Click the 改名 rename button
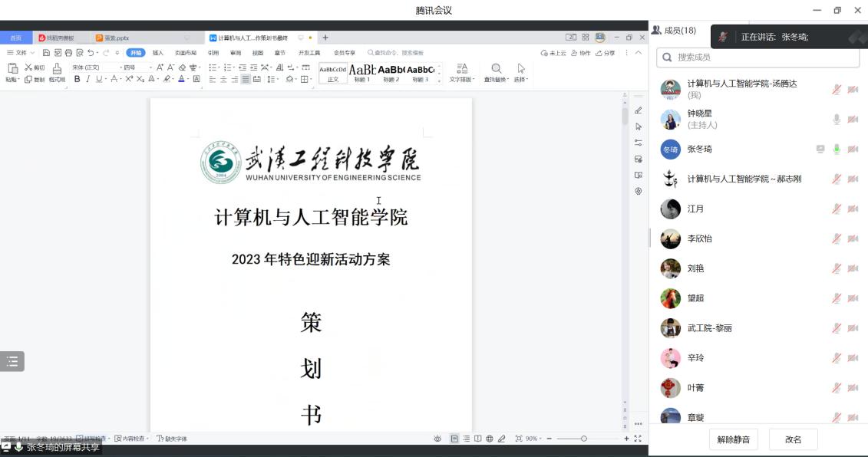This screenshot has width=868, height=457. tap(793, 439)
